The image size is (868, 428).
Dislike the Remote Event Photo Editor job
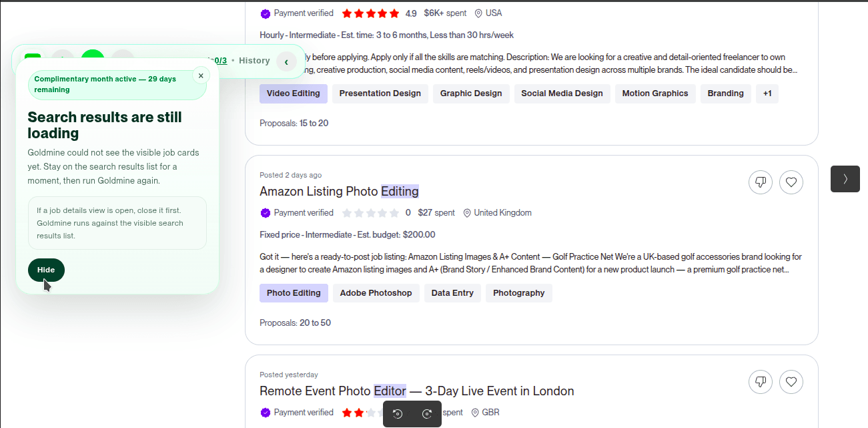(761, 382)
